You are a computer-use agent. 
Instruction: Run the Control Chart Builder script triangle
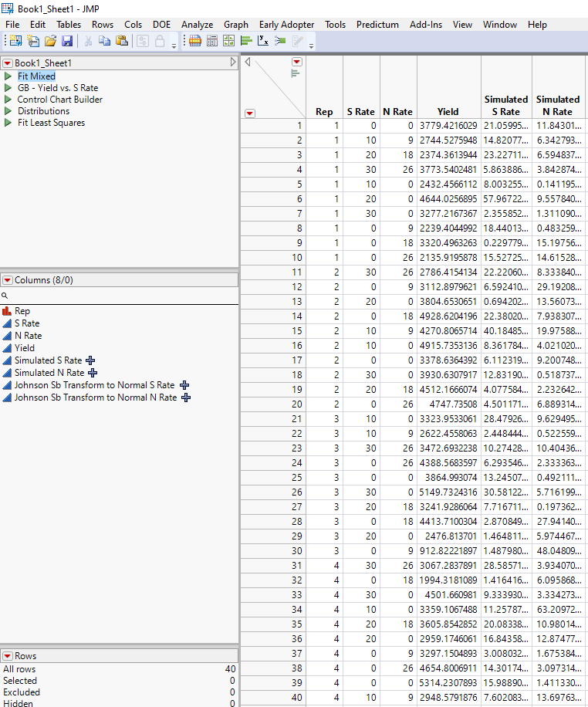8,100
